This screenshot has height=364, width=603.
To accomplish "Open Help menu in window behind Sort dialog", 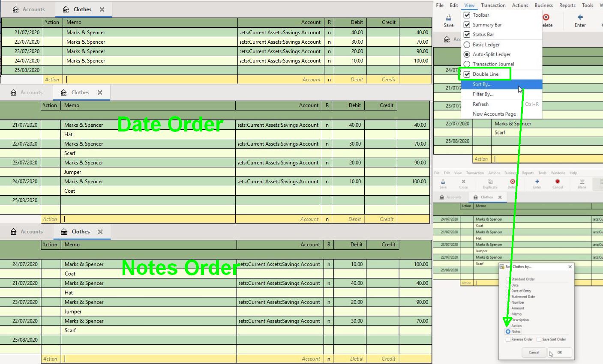I will 573,173.
